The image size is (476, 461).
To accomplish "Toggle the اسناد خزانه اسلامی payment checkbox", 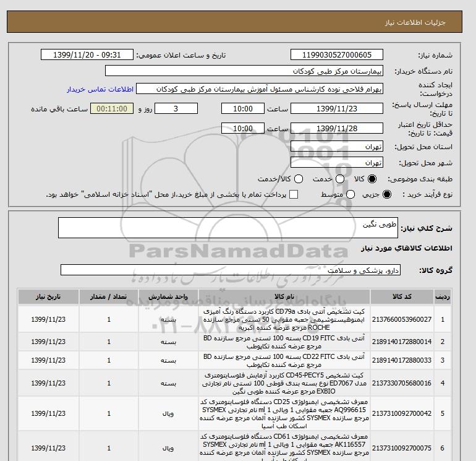I will [294, 194].
